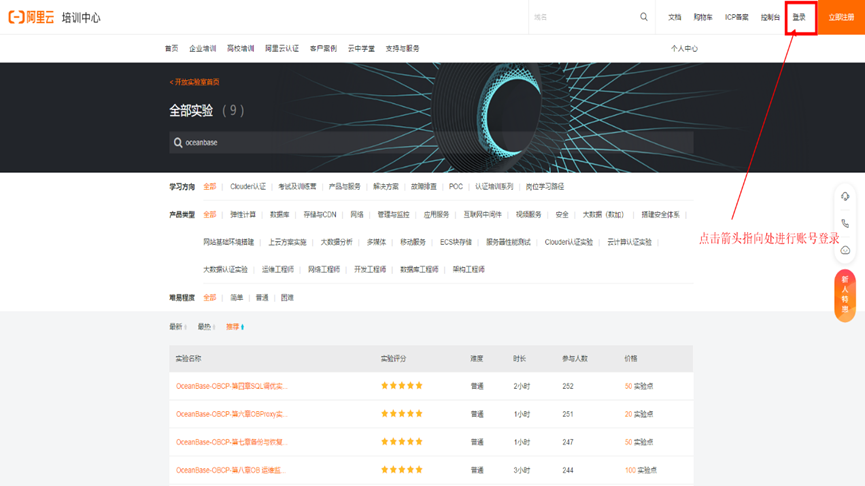Viewport: 865px width, 486px height.
Task: Go to 个人中心
Action: [684, 49]
